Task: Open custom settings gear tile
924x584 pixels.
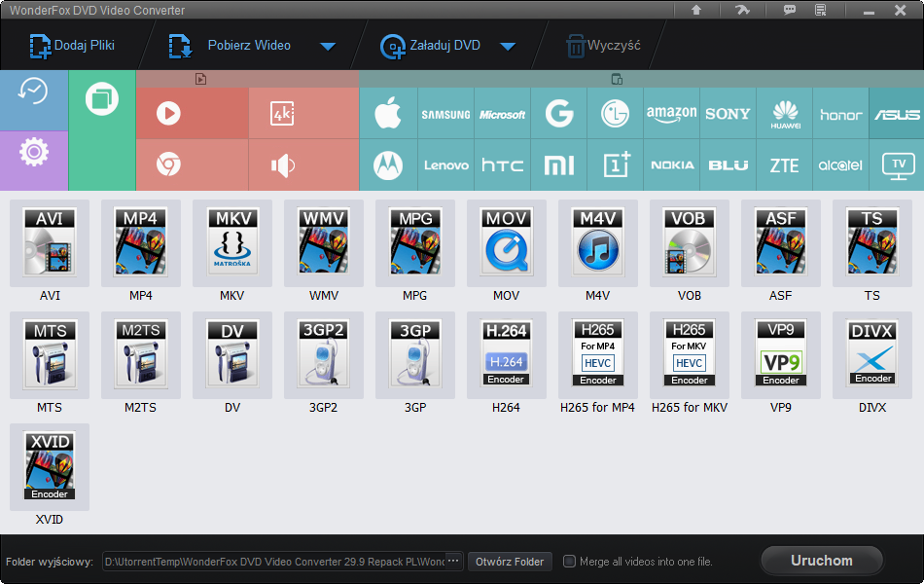Action: (34, 161)
